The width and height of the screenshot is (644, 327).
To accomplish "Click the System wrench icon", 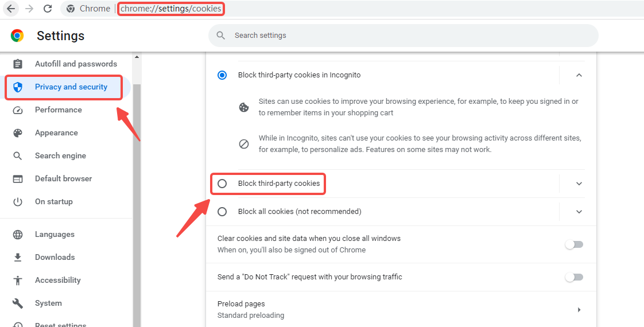I will pos(18,303).
